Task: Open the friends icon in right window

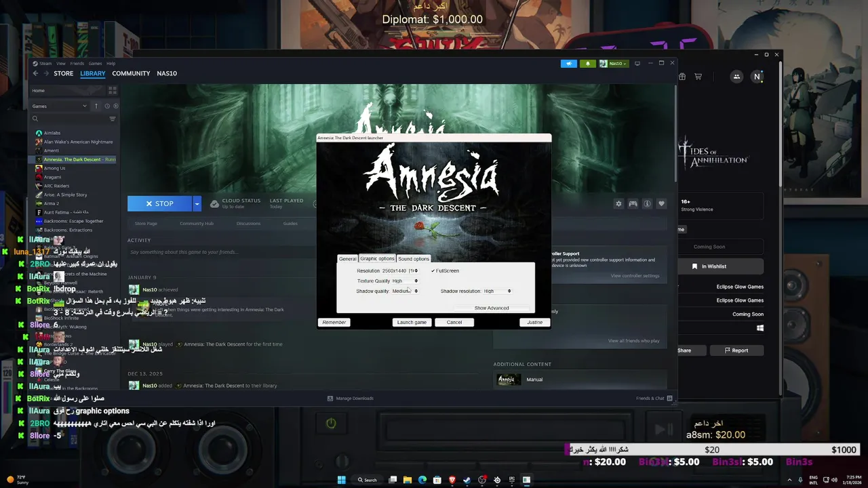Action: (736, 77)
